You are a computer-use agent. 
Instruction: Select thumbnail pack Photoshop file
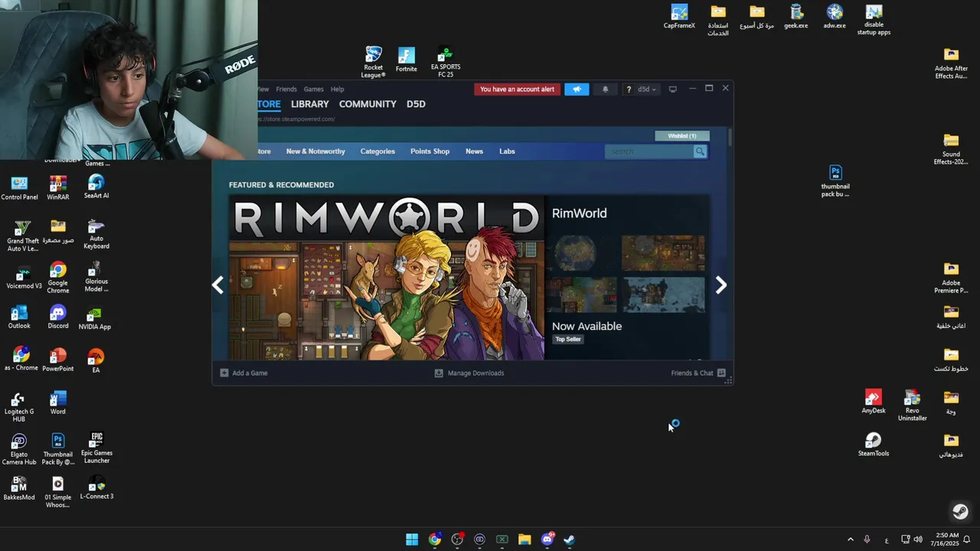click(835, 181)
